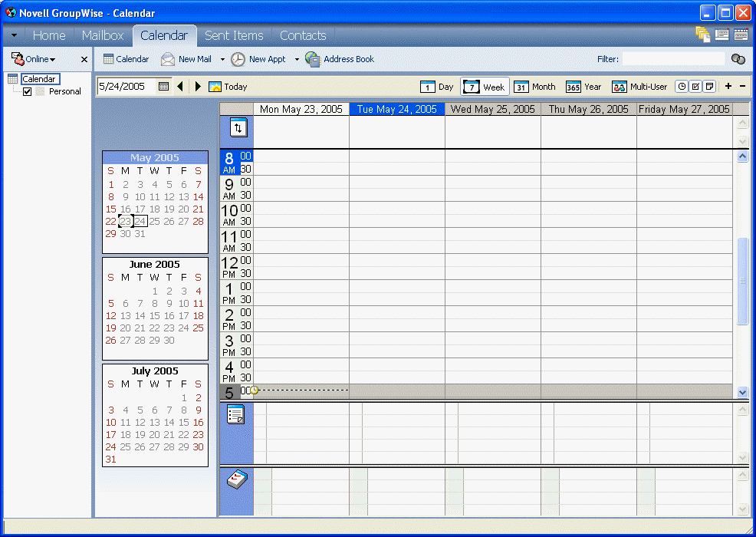Click the calendar grid icon top right
756x537 pixels.
(741, 35)
